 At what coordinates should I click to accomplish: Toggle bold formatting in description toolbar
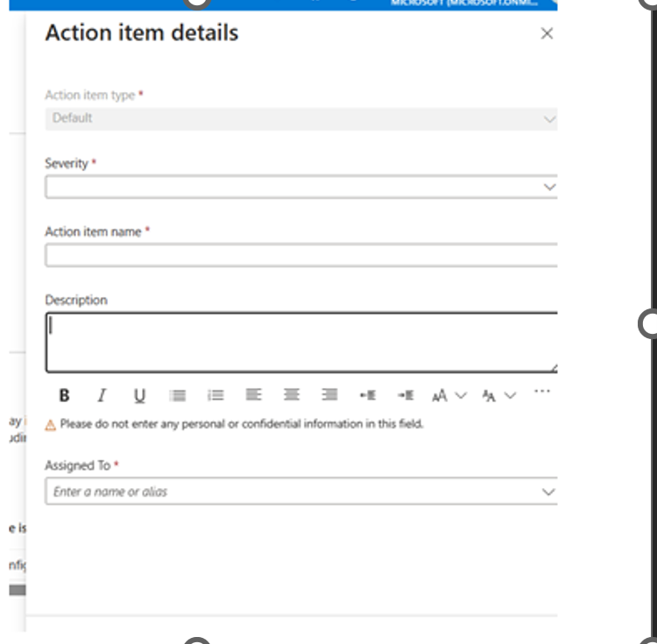64,395
